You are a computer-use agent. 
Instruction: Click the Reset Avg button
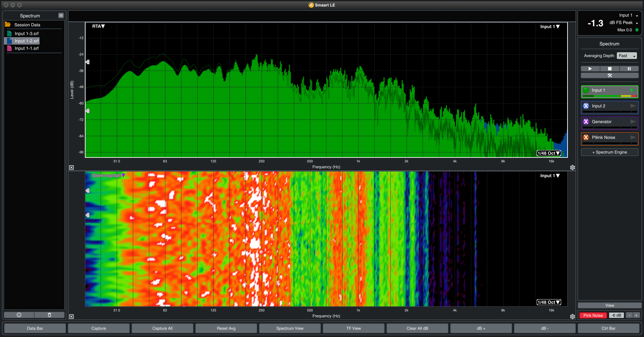[226, 328]
